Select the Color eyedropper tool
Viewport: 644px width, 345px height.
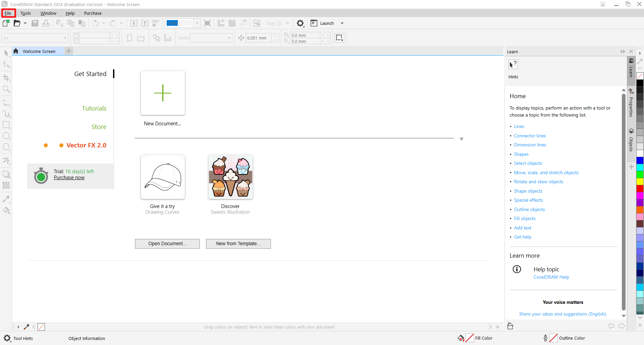pyautogui.click(x=6, y=199)
